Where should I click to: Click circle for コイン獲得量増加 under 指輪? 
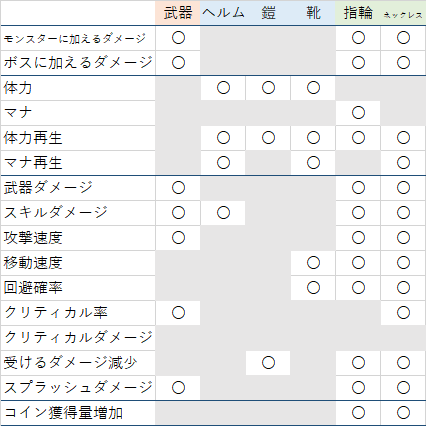358,413
